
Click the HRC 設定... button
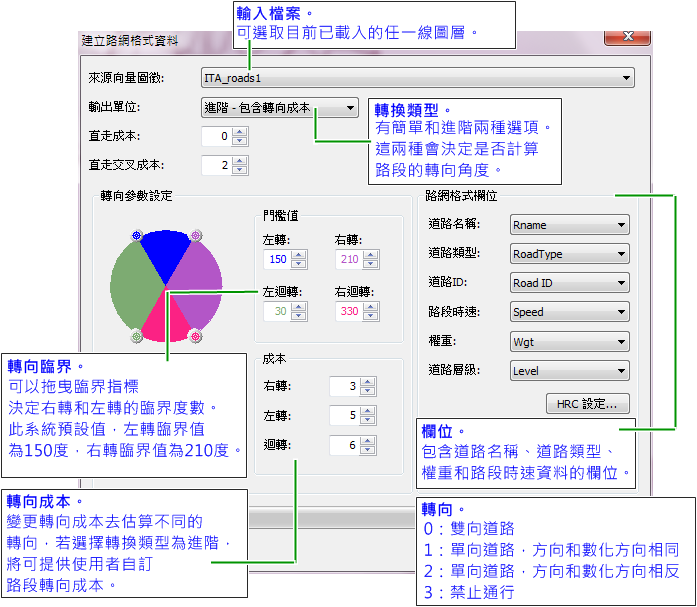pyautogui.click(x=587, y=403)
